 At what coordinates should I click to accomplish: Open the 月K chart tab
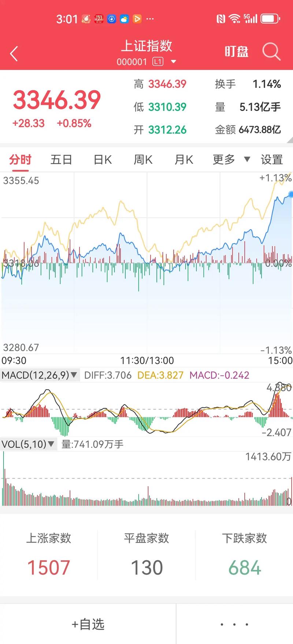[184, 160]
